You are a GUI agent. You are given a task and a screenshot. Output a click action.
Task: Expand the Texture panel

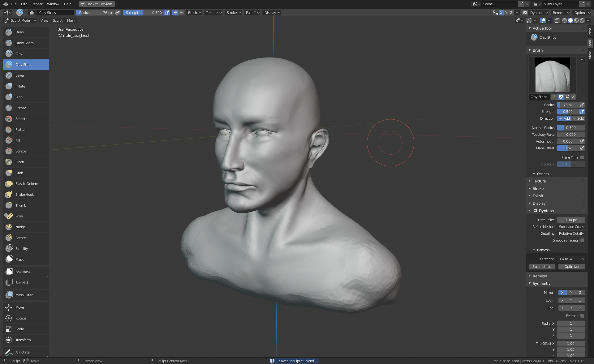point(539,181)
